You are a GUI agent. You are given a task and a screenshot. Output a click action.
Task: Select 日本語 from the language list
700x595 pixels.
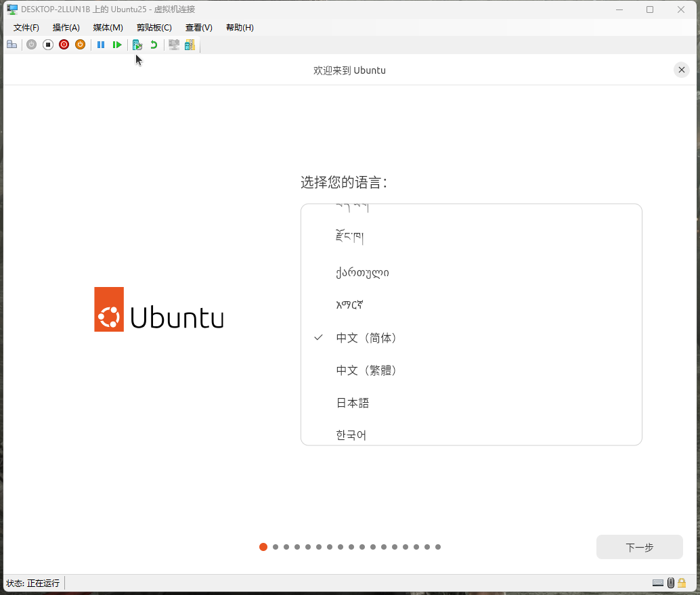tap(353, 403)
